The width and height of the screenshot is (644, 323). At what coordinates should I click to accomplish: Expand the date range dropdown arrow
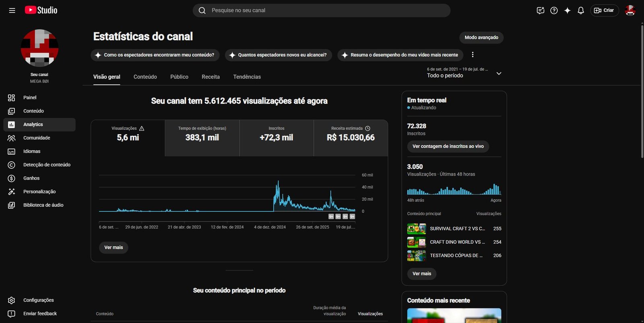[499, 73]
